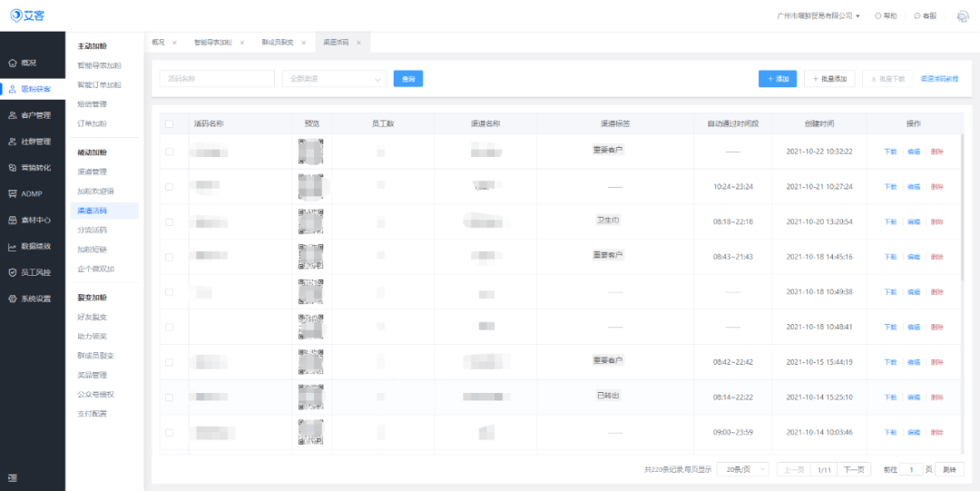
Task: Click the 客服 chat icon in header
Action: [917, 15]
